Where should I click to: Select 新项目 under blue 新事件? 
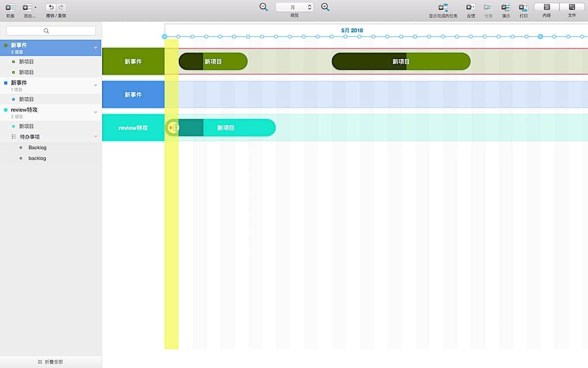pyautogui.click(x=51, y=99)
